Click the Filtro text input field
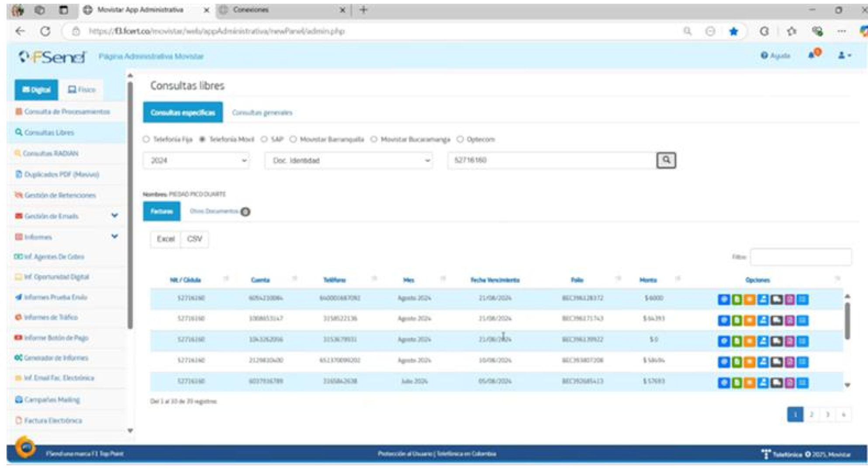Screen dimensions: 868x469 [x=800, y=257]
